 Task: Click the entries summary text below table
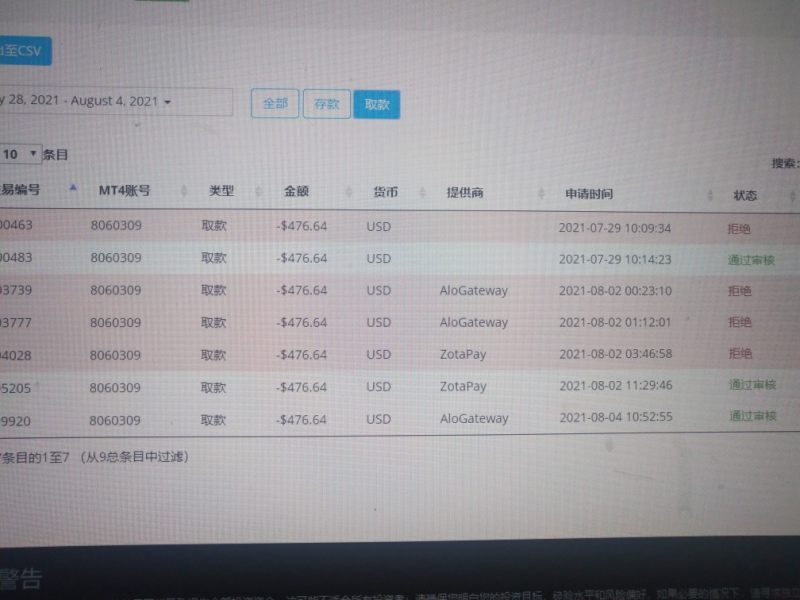tap(95, 457)
